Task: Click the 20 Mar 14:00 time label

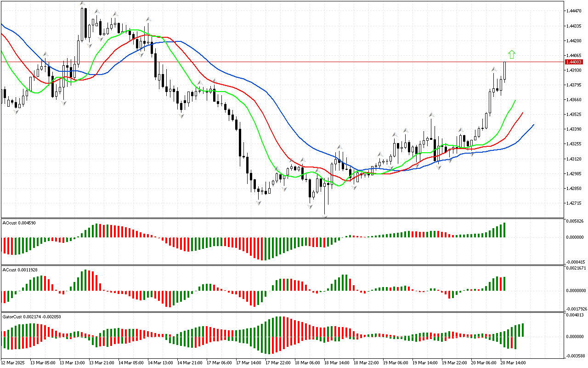Action: click(513, 362)
